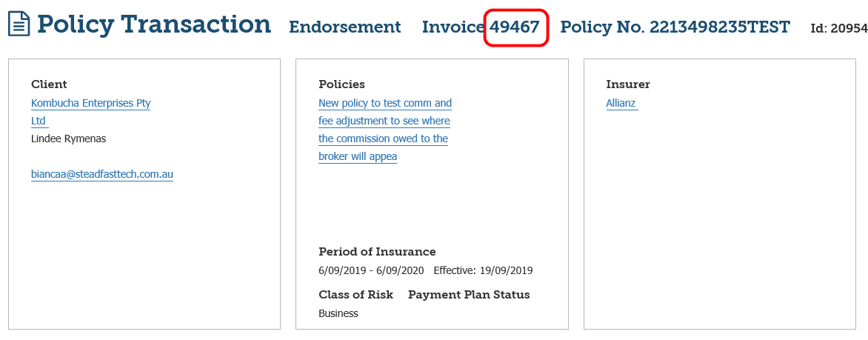Click the Payment Plan Status label
This screenshot has height=340, width=868.
pyautogui.click(x=469, y=295)
